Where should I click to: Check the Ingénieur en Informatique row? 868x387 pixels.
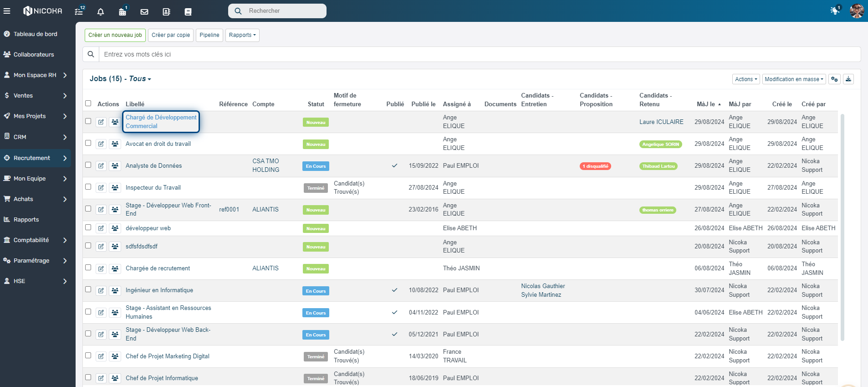click(88, 289)
